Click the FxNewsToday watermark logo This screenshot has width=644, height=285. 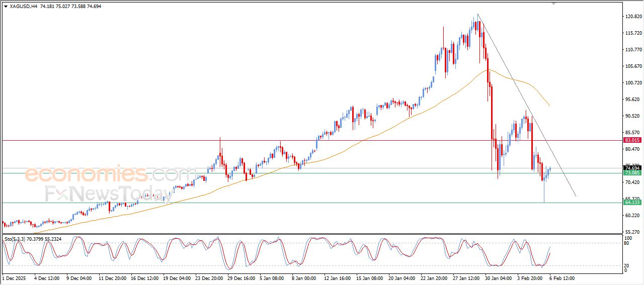coord(108,195)
